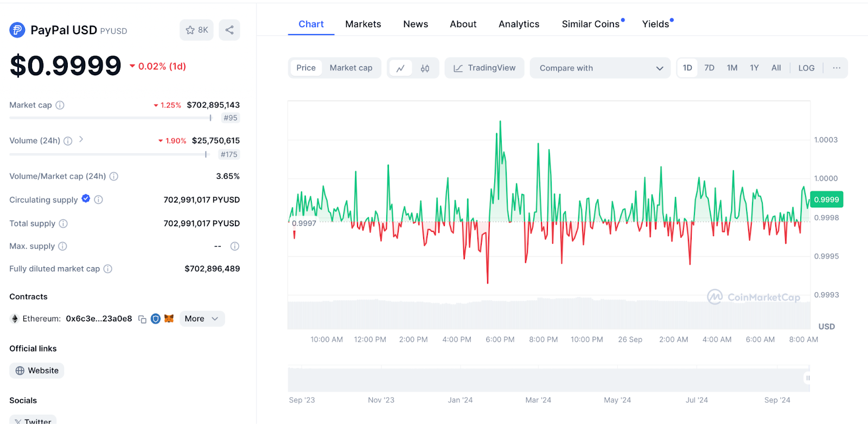Click the 0.9999 current price tag on chart

pyautogui.click(x=826, y=200)
